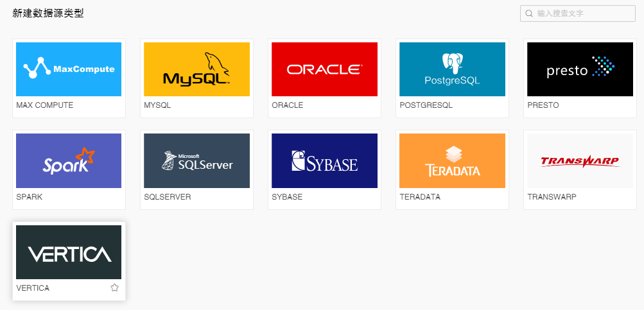Viewport: 644px width, 310px height.
Task: Click the MAX COMPUTE label
Action: tap(45, 105)
